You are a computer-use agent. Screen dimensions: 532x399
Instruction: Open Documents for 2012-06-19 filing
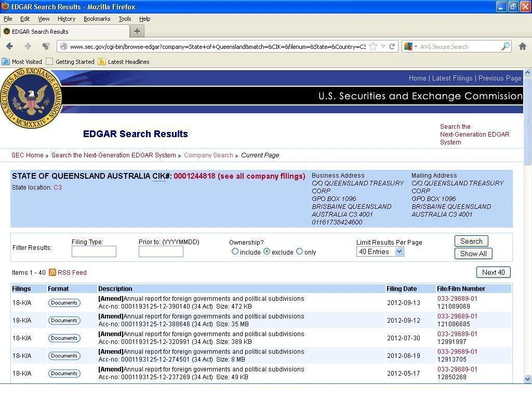pos(64,355)
